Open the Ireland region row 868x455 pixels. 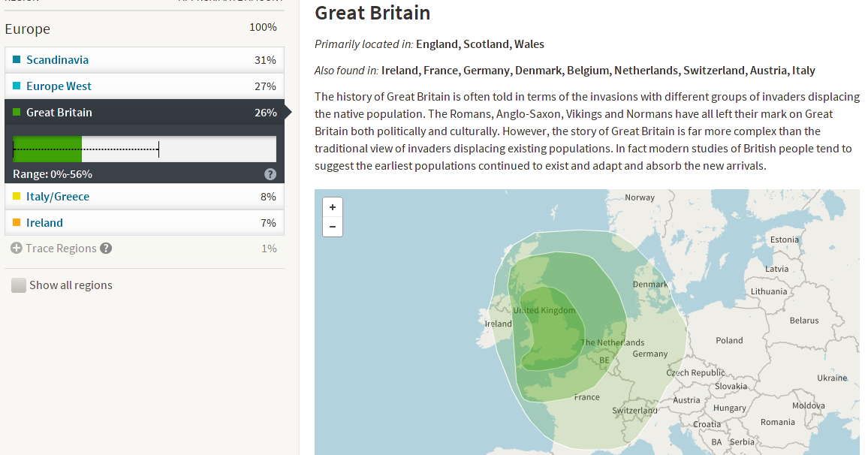144,222
